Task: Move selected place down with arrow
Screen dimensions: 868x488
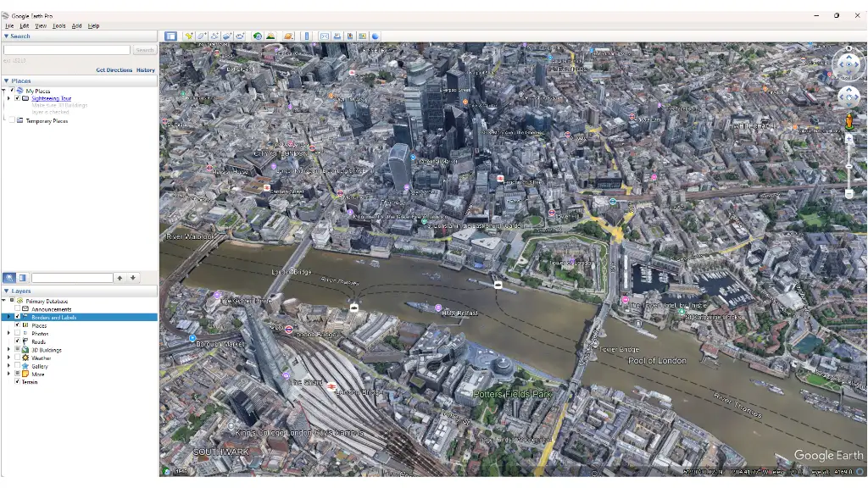Action: (x=133, y=278)
